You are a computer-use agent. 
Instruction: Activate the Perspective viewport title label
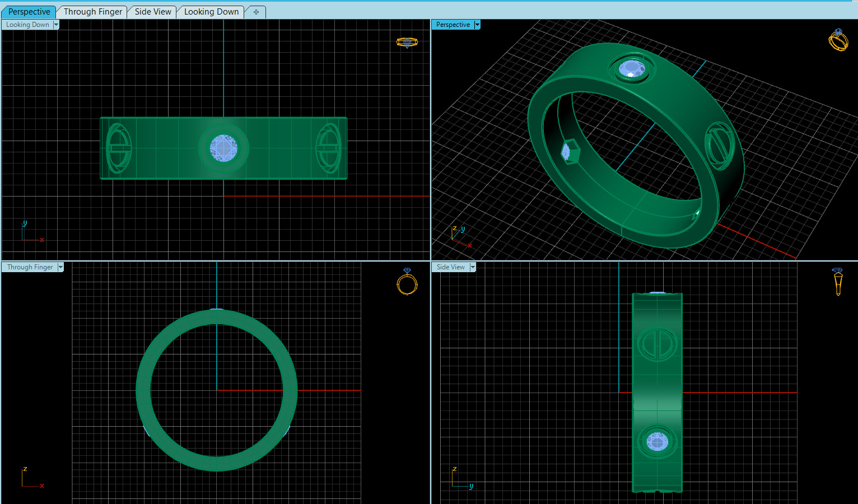coord(453,25)
